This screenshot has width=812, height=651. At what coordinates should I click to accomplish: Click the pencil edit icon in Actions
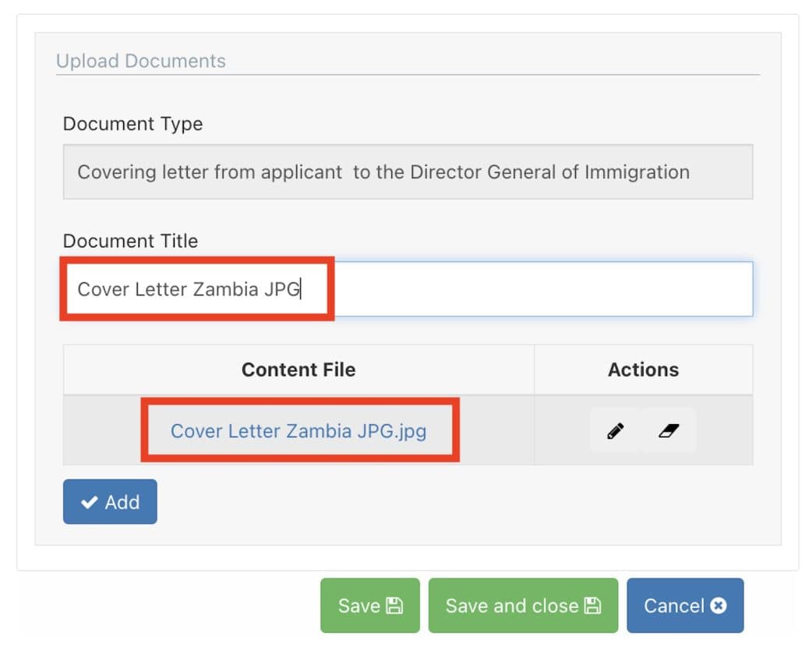[616, 430]
